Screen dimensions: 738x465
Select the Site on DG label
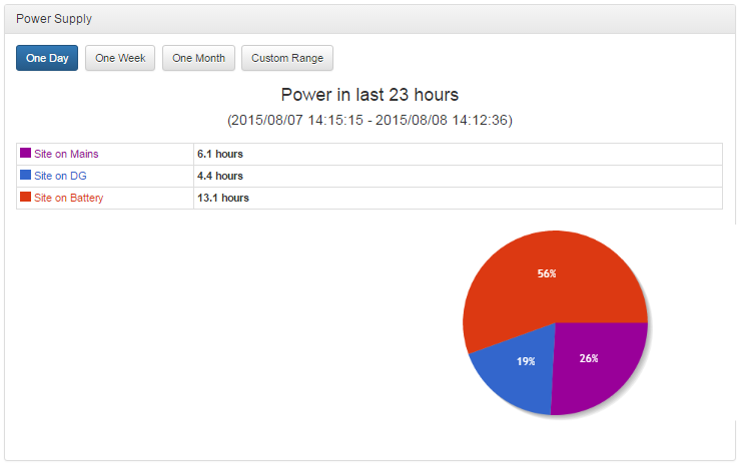[x=60, y=176]
